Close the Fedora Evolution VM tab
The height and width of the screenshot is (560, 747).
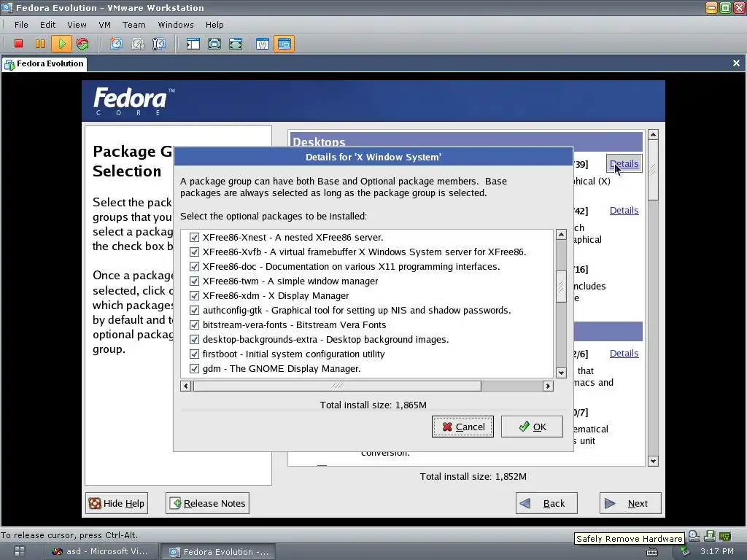(736, 63)
